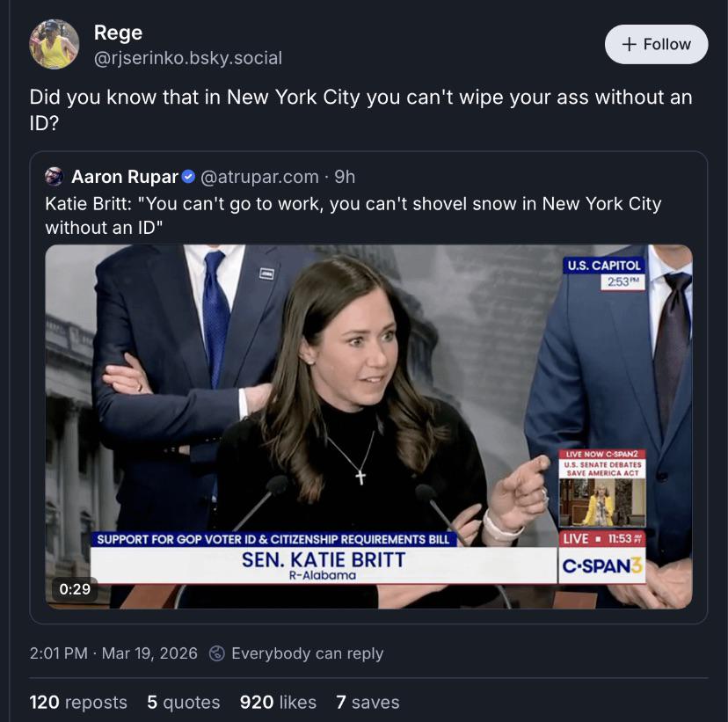This screenshot has width=728, height=722.
Task: Click the Follow button
Action: [656, 44]
